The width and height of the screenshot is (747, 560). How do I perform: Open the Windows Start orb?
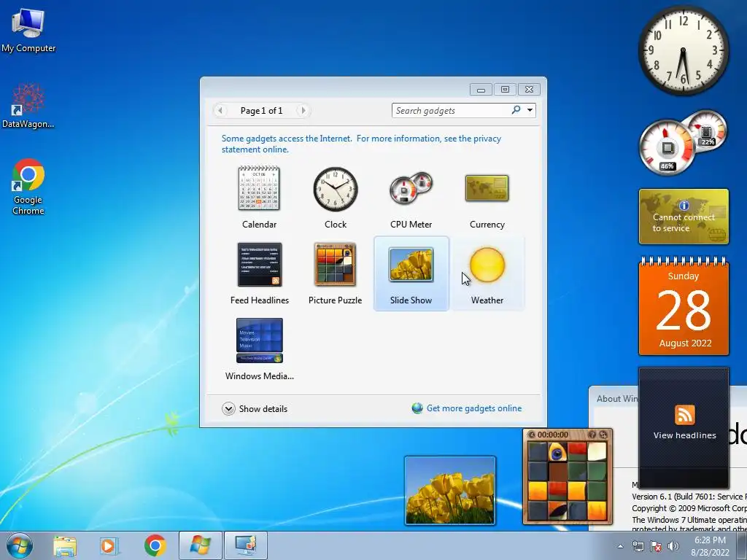tap(20, 545)
